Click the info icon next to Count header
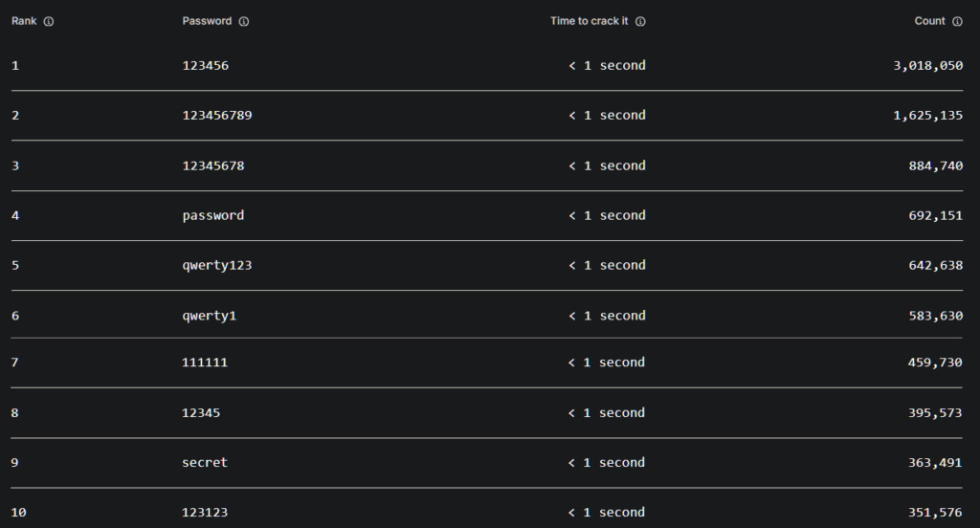 957,22
